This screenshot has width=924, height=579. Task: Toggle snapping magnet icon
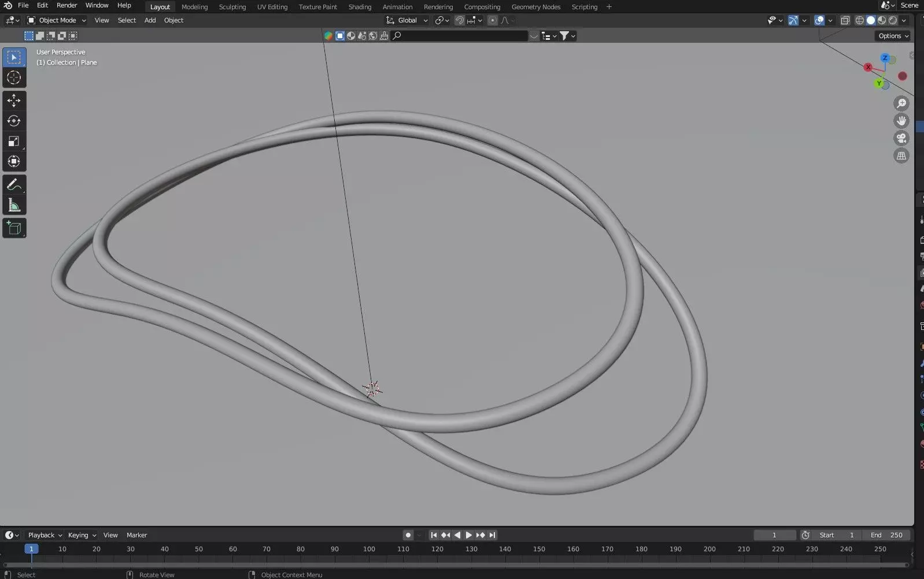click(460, 20)
